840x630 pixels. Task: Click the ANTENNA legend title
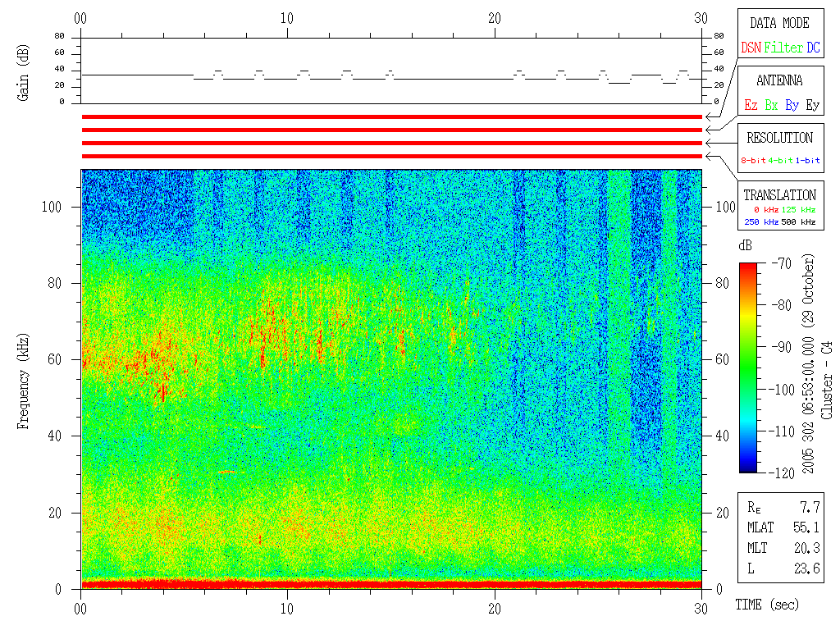click(x=779, y=80)
